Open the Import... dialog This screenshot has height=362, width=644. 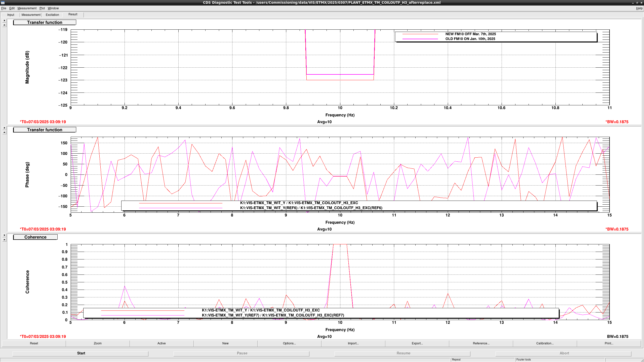(353, 343)
